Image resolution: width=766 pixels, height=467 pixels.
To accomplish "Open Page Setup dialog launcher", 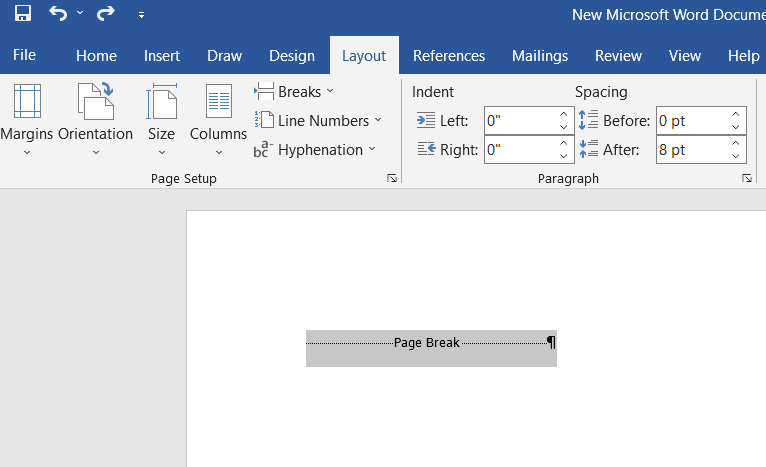I will point(392,178).
